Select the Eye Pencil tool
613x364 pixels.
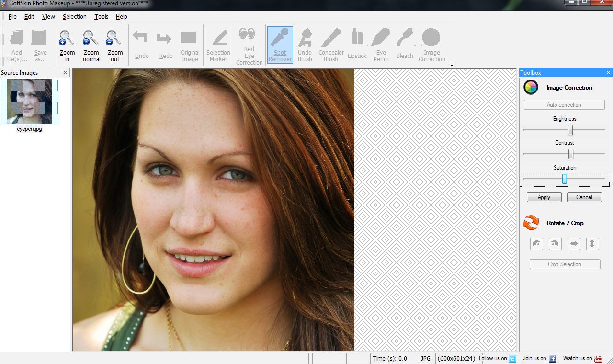381,45
